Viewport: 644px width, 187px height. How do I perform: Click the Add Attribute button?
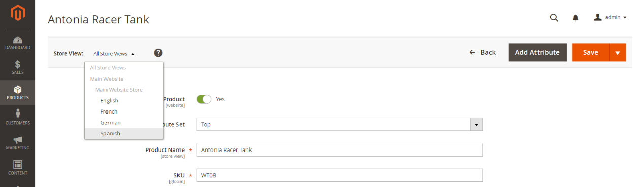tap(538, 52)
